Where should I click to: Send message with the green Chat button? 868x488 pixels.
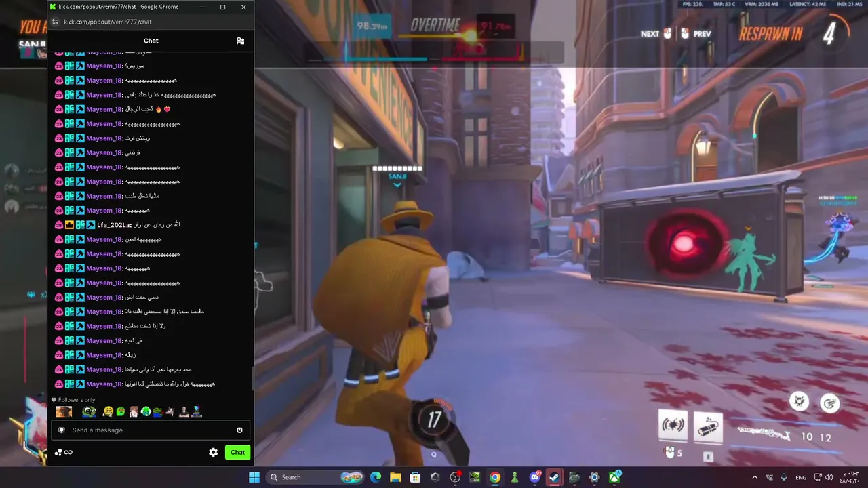[237, 452]
